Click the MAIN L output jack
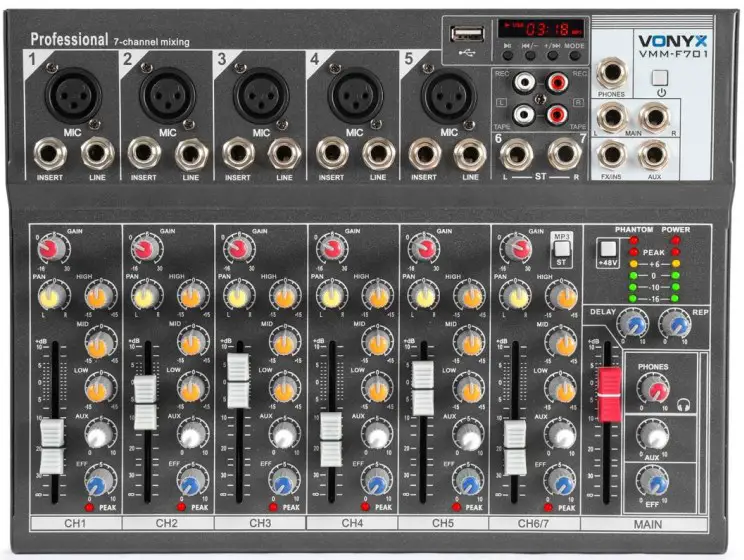744x560 pixels. pyautogui.click(x=612, y=117)
